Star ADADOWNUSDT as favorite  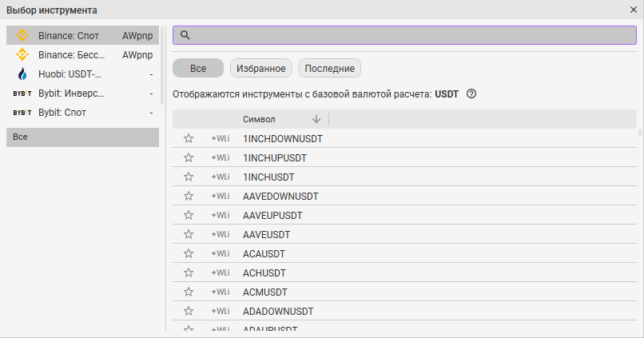[189, 311]
